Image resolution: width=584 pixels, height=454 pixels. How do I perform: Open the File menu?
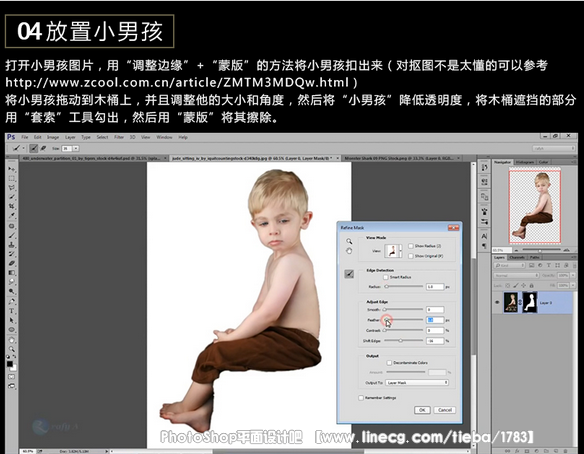pos(25,137)
